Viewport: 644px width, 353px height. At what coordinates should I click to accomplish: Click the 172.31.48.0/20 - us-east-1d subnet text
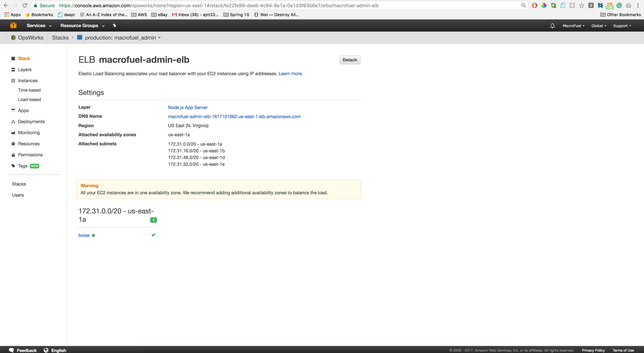coord(196,157)
